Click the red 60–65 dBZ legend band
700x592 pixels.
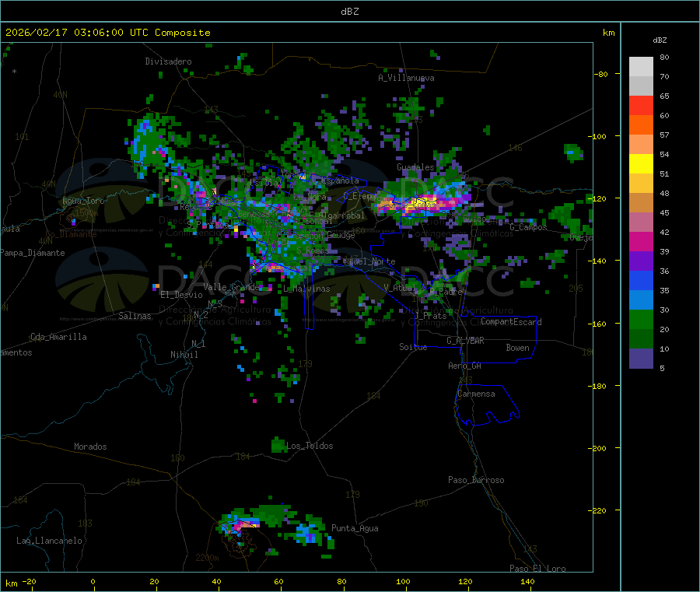tap(641, 105)
